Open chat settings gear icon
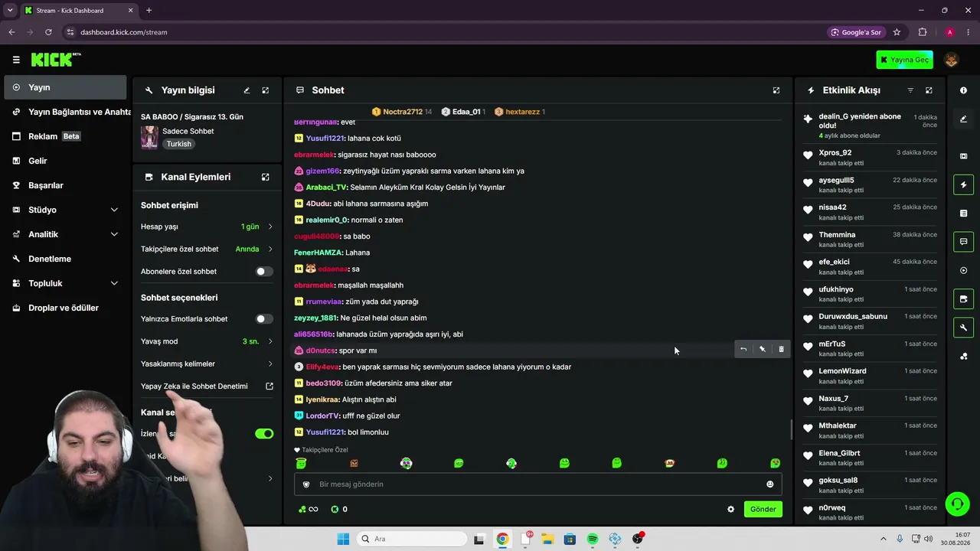This screenshot has width=980, height=551. click(x=730, y=509)
